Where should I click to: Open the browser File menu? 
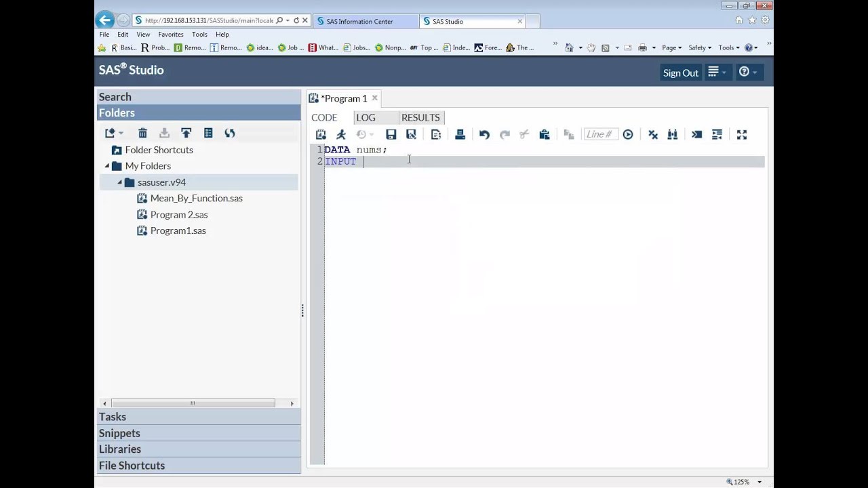[x=104, y=35]
